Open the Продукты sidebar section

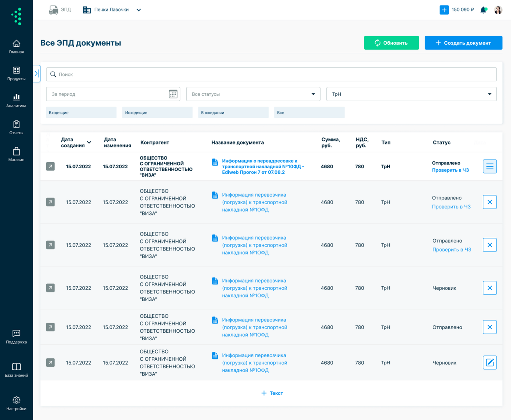click(x=16, y=74)
